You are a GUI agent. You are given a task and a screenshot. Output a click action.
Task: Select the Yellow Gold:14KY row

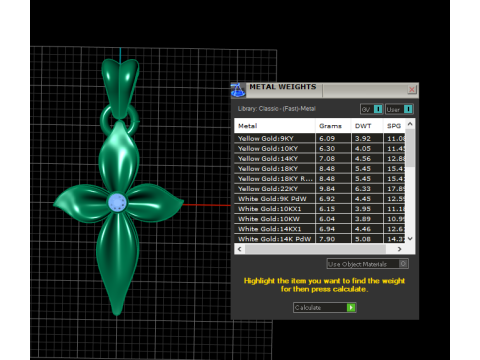click(320, 158)
